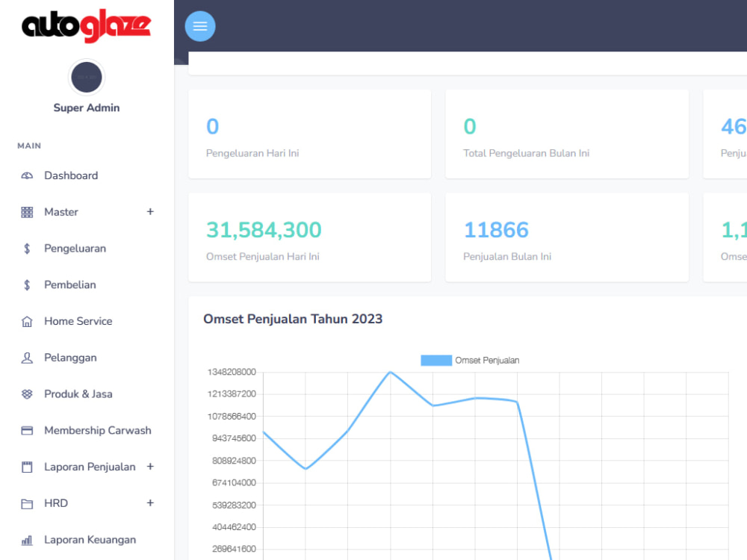This screenshot has height=560, width=747.
Task: Expand the HRD submenu plus
Action: 150,503
